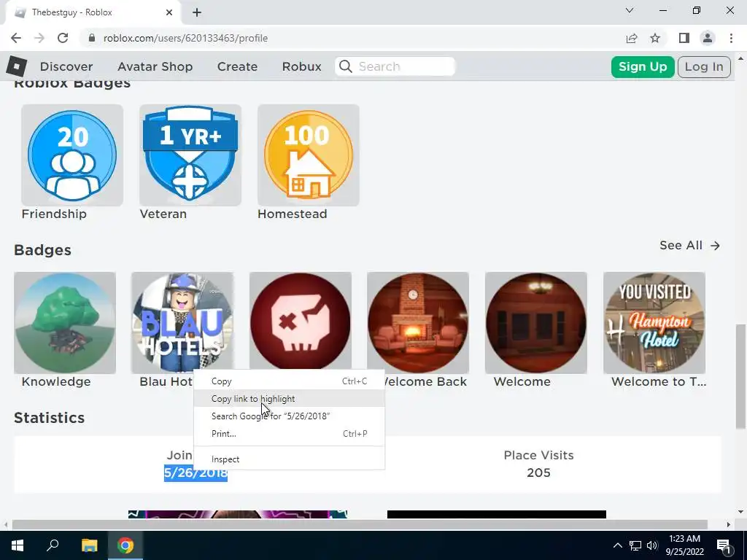Open the tab search dropdown chevron
The image size is (747, 560).
(630, 10)
